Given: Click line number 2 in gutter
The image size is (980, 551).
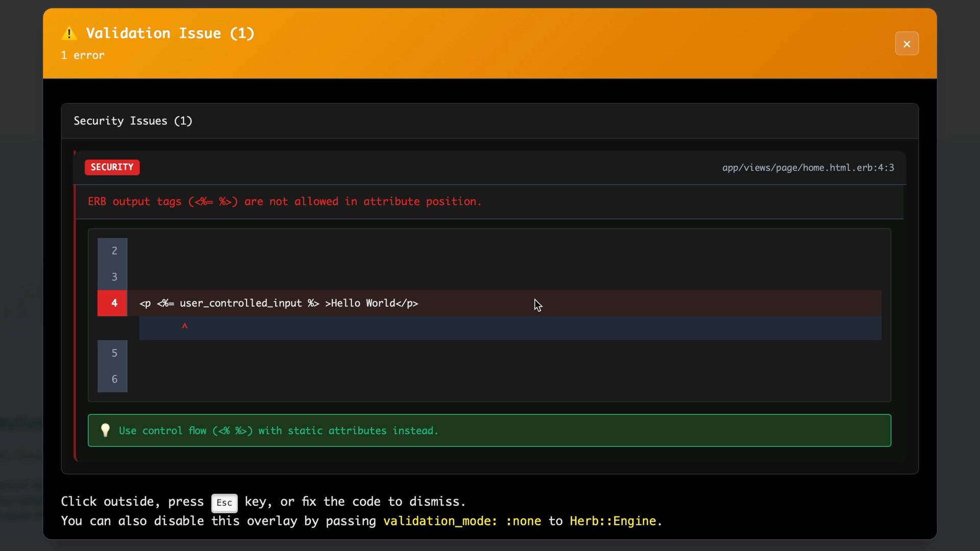Looking at the screenshot, I should pos(114,251).
